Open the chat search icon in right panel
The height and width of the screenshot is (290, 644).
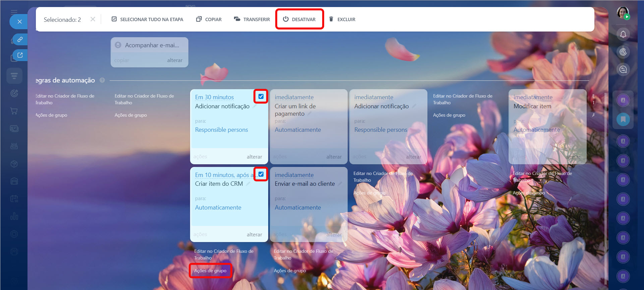[x=623, y=69]
